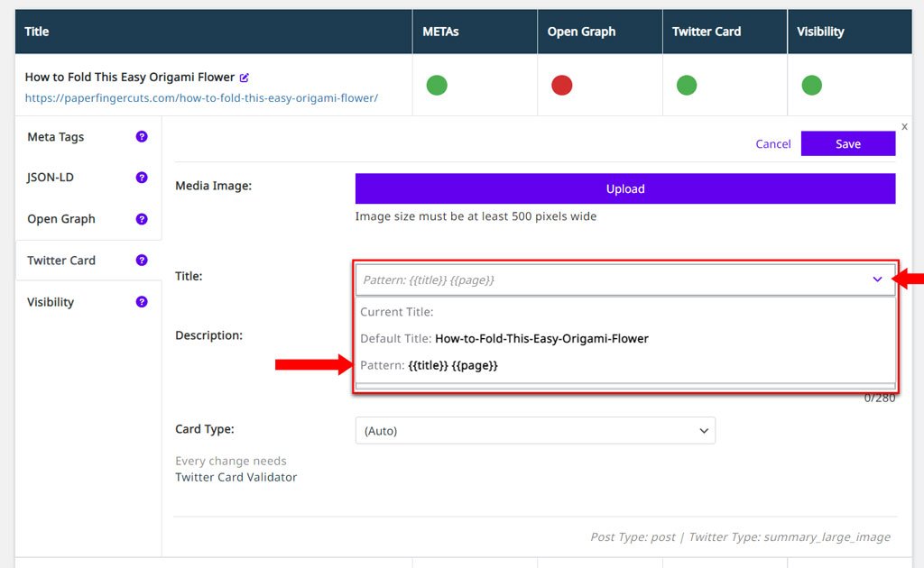Choose the Default Title option
The image size is (924, 568).
[625, 338]
